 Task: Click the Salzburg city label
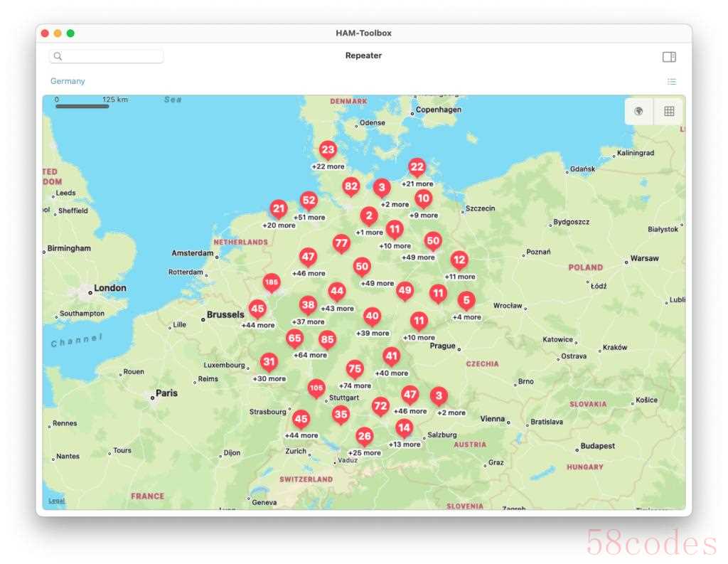point(442,435)
